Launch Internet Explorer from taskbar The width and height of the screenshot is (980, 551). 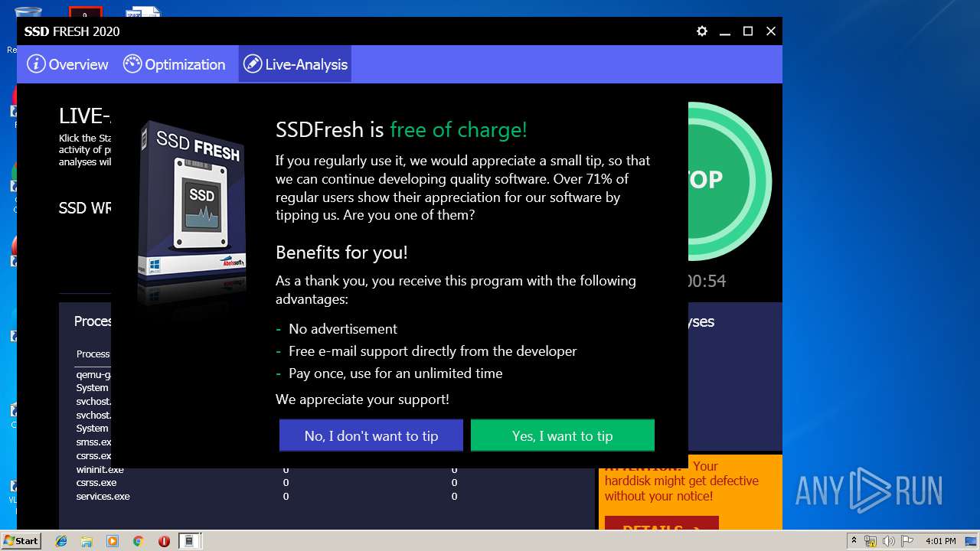coord(61,541)
